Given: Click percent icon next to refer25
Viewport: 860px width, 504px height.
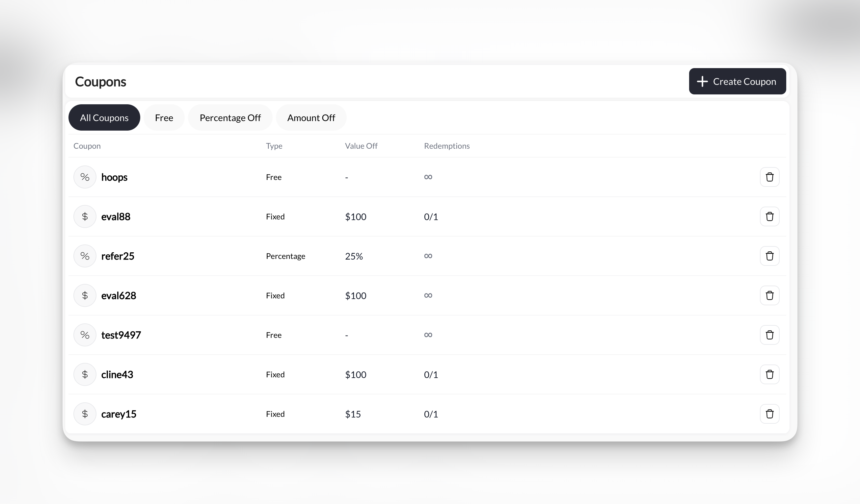Looking at the screenshot, I should pyautogui.click(x=85, y=256).
